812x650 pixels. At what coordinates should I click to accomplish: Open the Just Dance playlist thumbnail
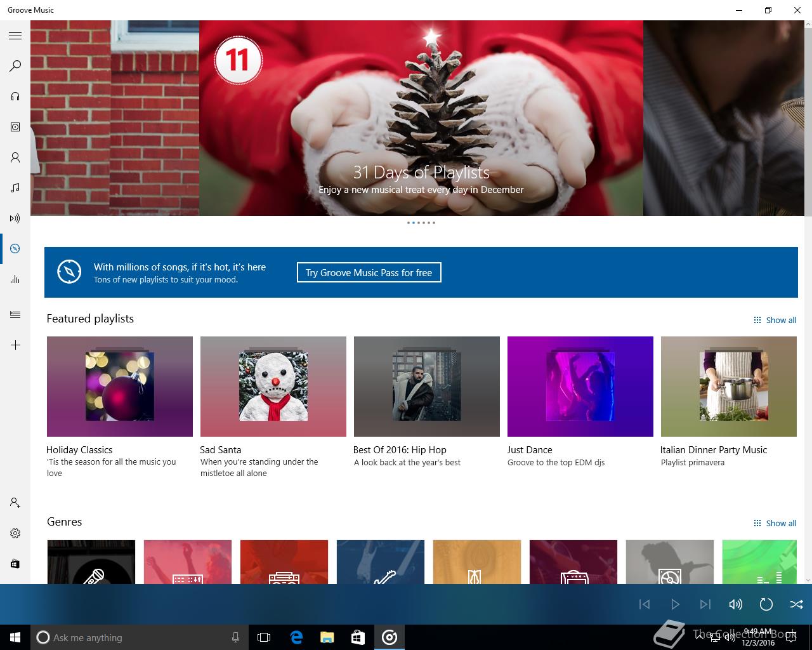[580, 387]
